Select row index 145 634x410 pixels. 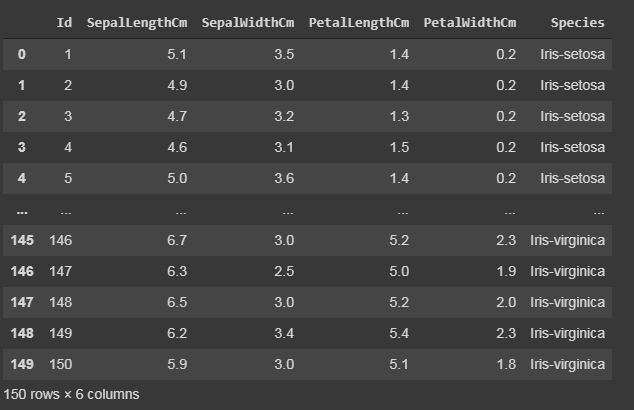(22, 240)
